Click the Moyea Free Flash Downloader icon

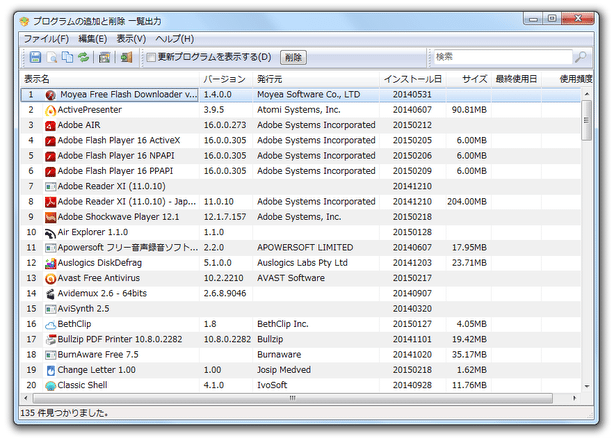tap(51, 95)
